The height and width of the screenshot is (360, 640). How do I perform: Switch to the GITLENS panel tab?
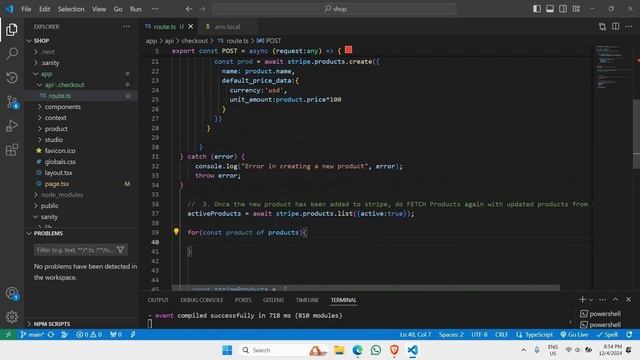[x=273, y=300]
